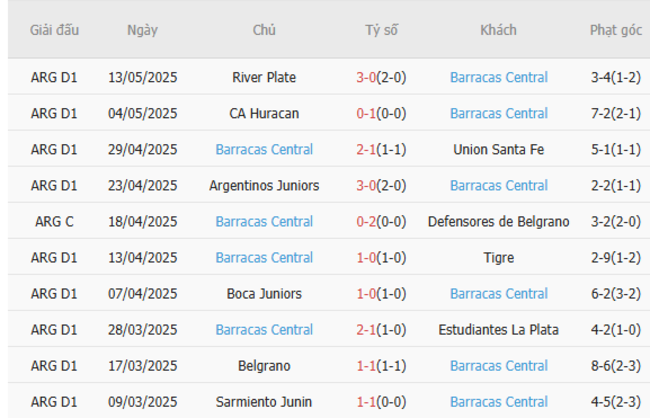Click the "Phạt góc" column header
The width and height of the screenshot is (650, 418).
click(615, 30)
